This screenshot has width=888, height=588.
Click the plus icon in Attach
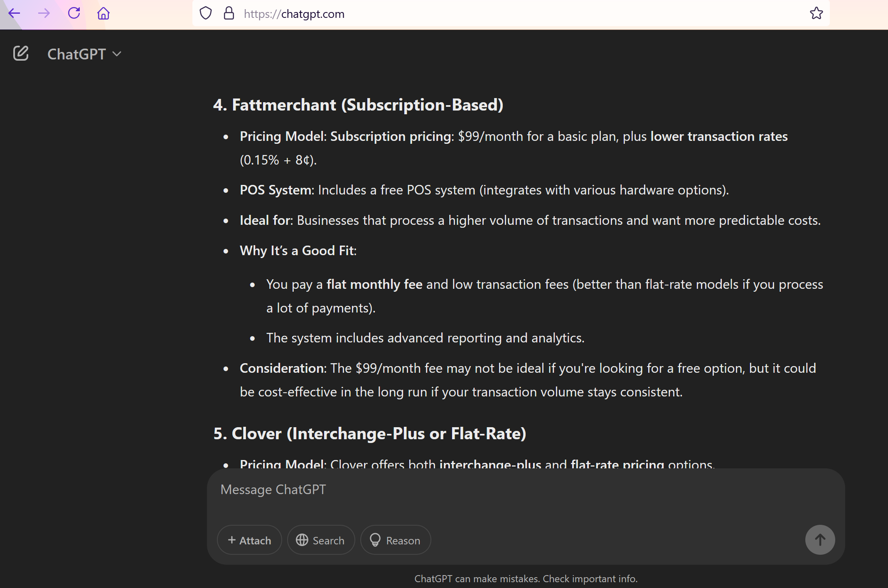232,540
